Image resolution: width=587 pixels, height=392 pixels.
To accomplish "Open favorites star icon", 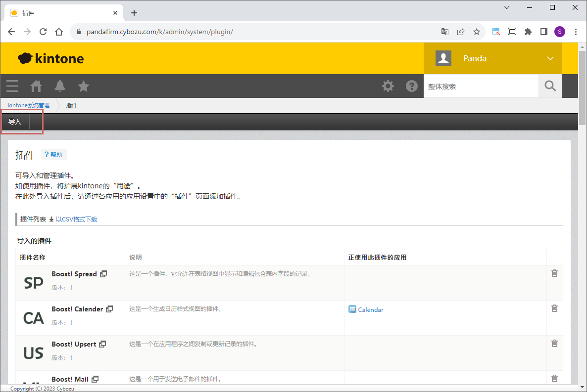I will (x=84, y=86).
